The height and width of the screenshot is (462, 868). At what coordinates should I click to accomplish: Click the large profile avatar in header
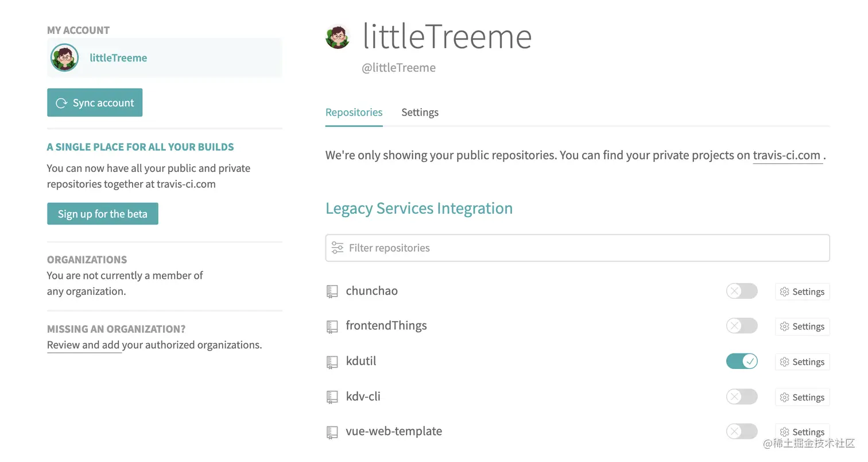click(x=338, y=37)
